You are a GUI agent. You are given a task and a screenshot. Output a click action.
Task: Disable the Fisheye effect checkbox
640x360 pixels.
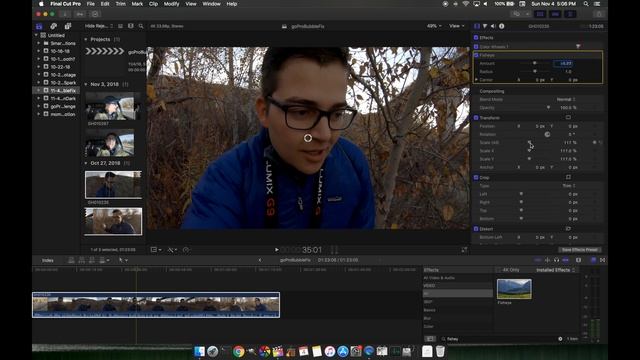click(476, 55)
